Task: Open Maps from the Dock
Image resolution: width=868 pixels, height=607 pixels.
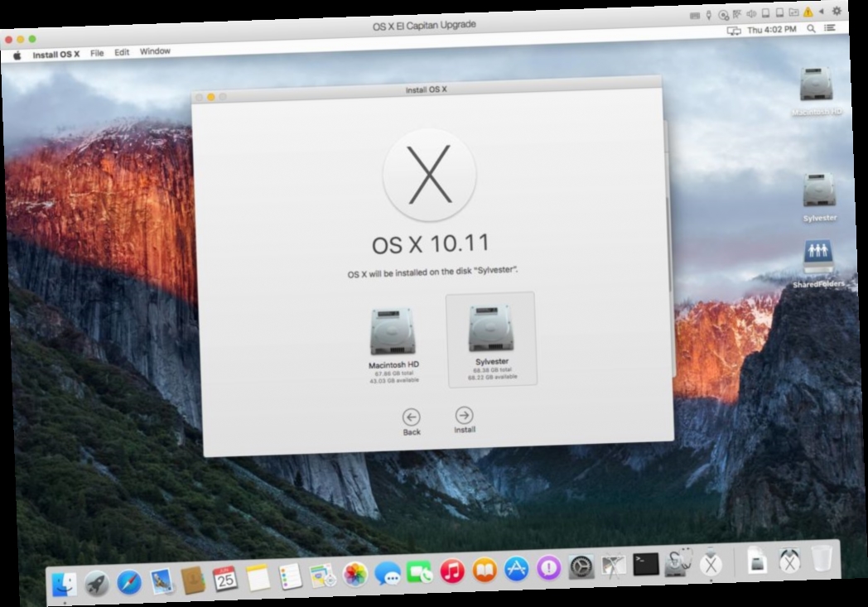Action: coord(322,576)
